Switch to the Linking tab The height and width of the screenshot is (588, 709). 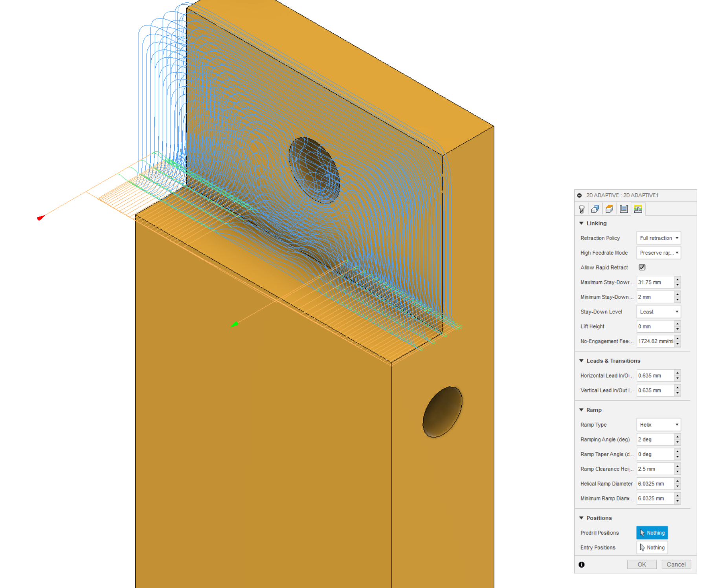click(638, 209)
